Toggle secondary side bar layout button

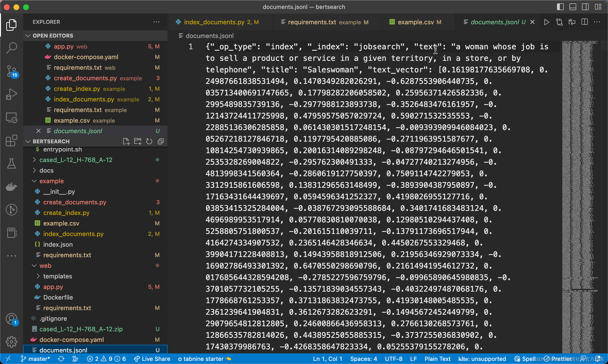585,7
